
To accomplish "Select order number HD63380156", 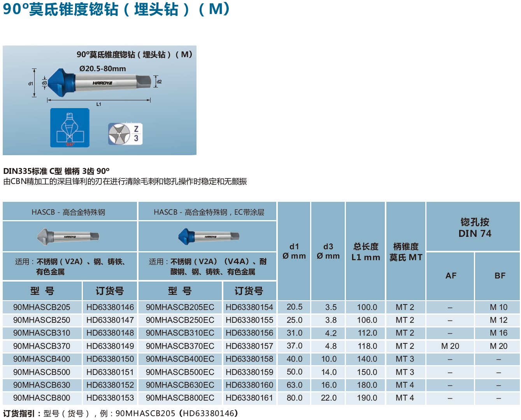I will point(249,333).
